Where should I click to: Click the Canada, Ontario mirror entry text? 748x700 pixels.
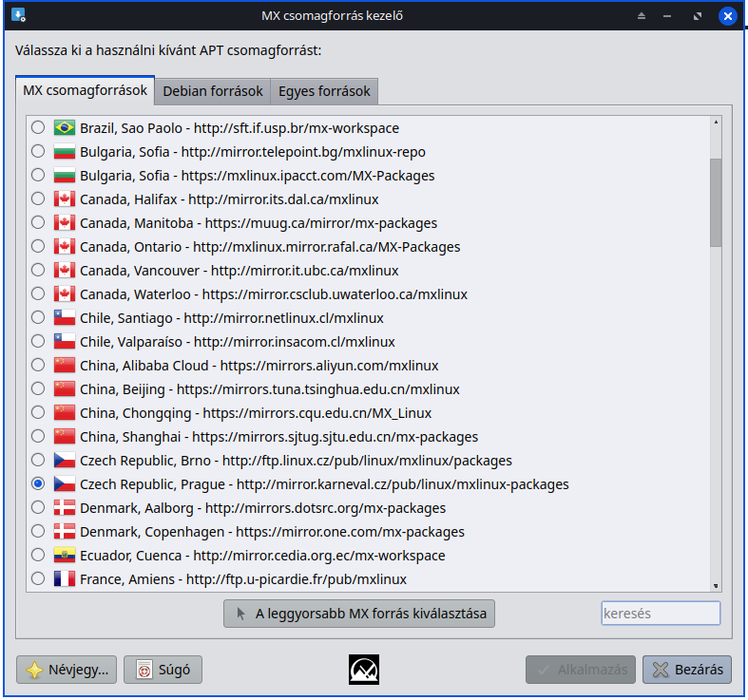pos(270,247)
